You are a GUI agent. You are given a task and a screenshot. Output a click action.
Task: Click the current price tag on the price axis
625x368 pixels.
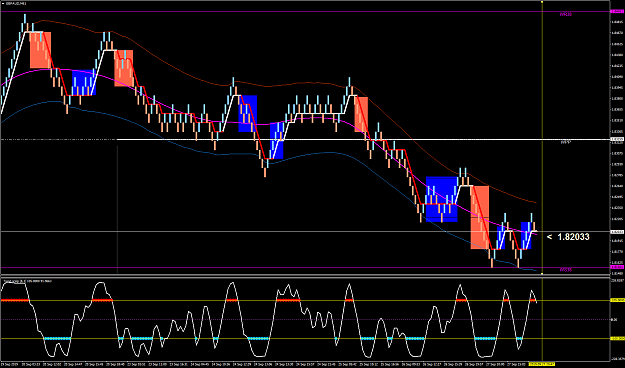tap(617, 232)
